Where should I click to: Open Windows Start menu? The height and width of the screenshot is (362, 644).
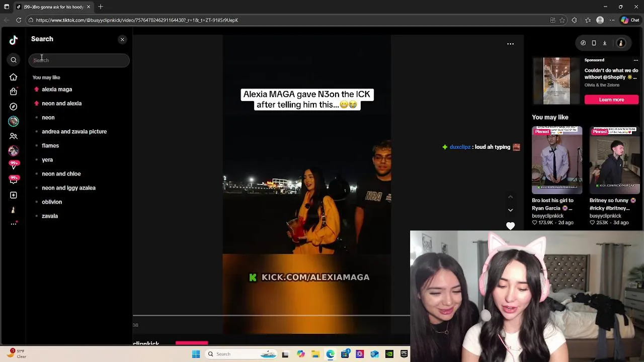tap(196, 354)
